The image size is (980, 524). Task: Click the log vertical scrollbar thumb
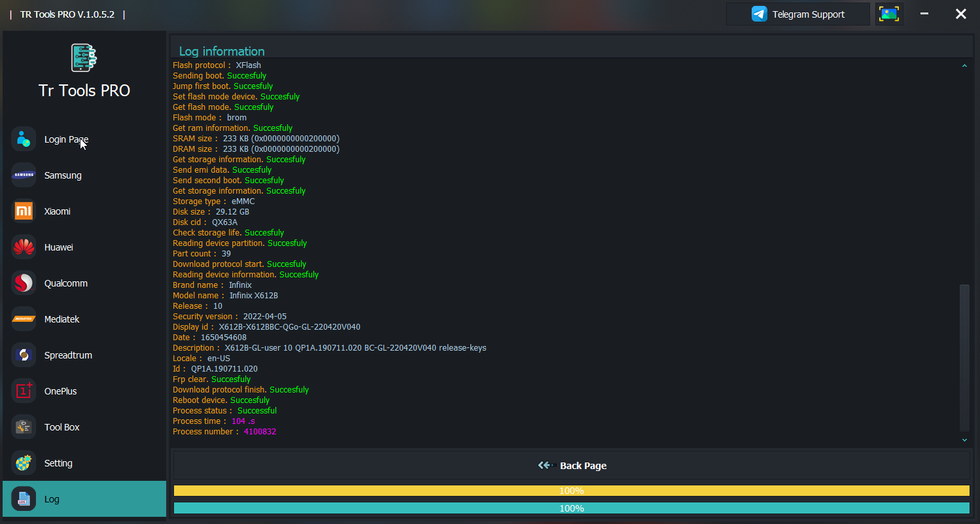pos(964,357)
